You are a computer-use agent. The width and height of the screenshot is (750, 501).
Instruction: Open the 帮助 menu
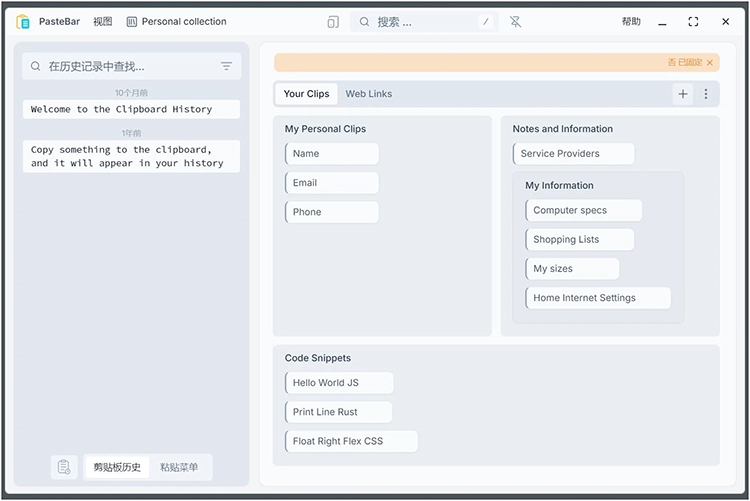click(631, 22)
